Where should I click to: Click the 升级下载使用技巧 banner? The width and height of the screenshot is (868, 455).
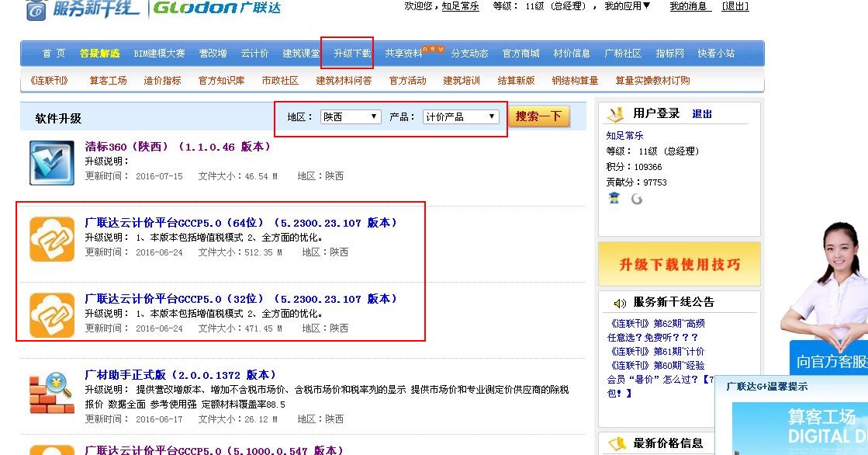click(680, 264)
